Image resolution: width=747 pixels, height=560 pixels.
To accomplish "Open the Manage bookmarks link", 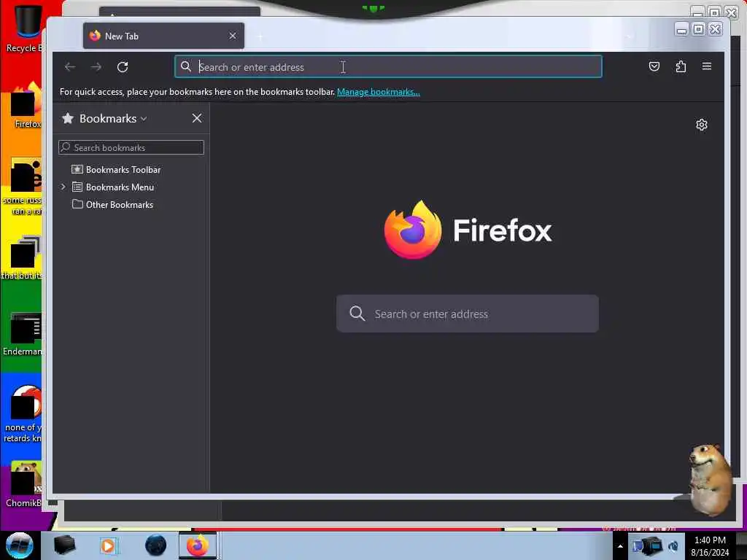I will coord(379,92).
